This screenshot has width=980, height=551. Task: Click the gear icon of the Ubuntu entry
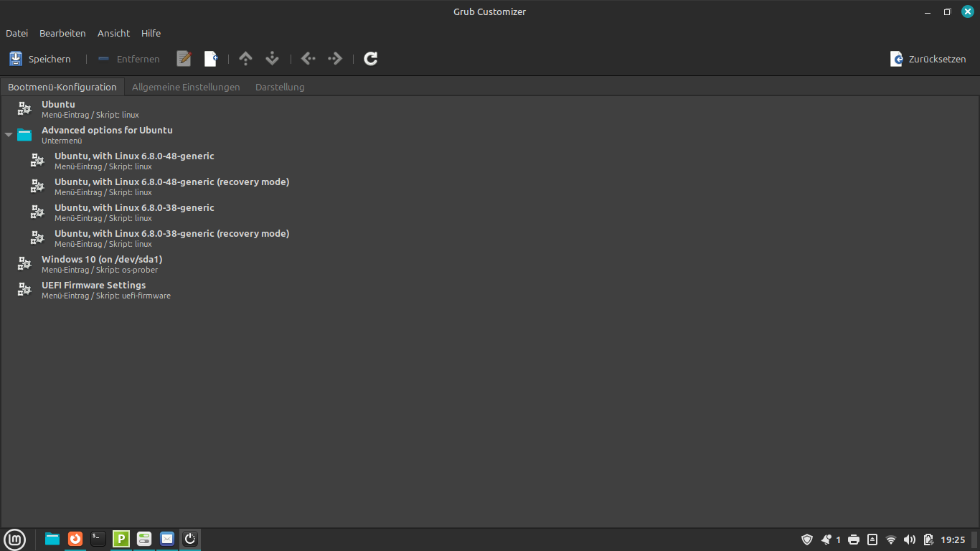pyautogui.click(x=24, y=109)
